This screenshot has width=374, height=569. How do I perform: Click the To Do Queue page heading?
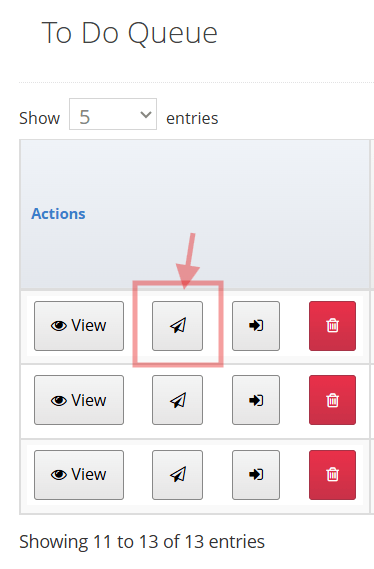(x=130, y=33)
